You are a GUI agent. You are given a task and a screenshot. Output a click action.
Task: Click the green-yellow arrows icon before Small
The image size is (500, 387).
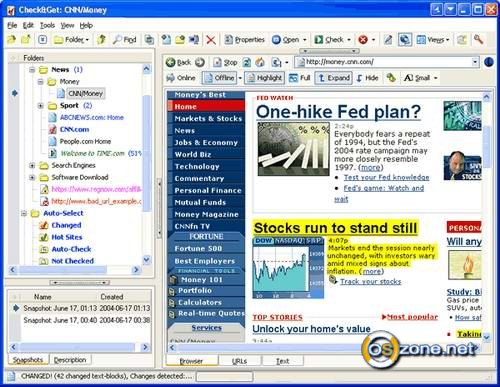pos(391,78)
